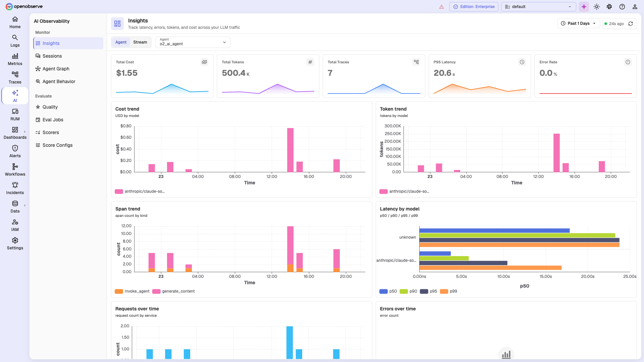The width and height of the screenshot is (644, 362).
Task: Click the Total Cost card icon
Action: tap(204, 62)
